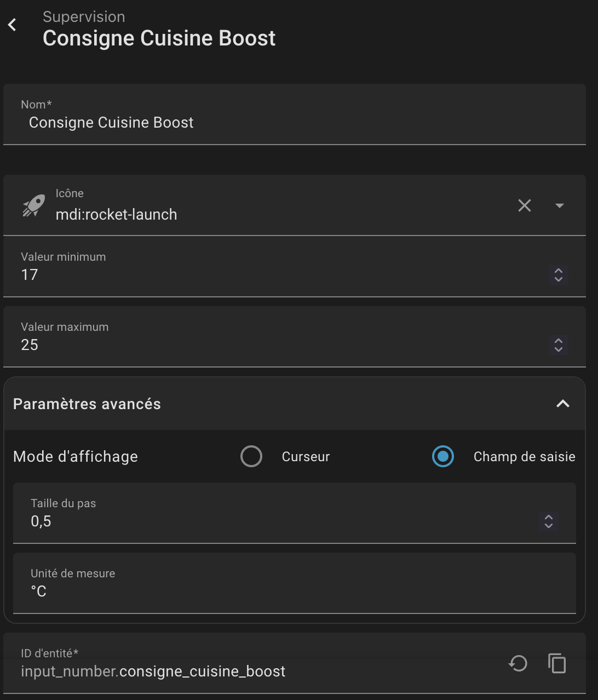This screenshot has width=598, height=700.
Task: Click the Valeur minimum stepper arrows
Action: pyautogui.click(x=558, y=275)
